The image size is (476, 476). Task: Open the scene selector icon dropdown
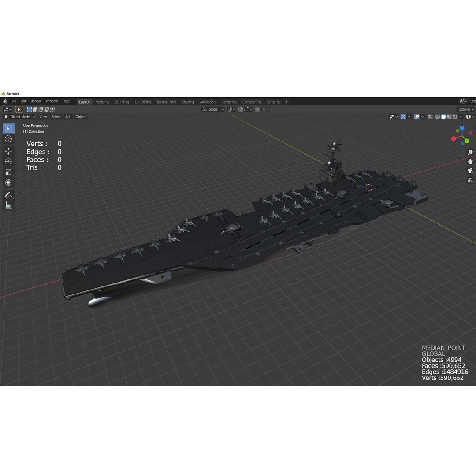pos(463,101)
